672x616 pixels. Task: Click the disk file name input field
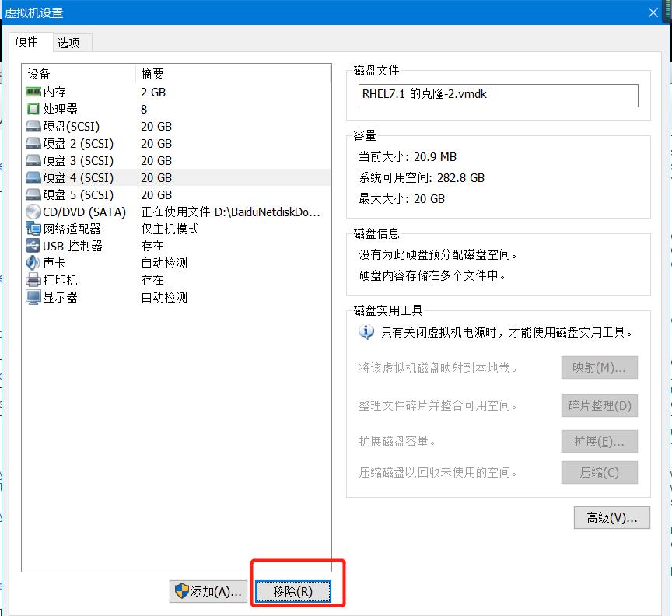(500, 95)
